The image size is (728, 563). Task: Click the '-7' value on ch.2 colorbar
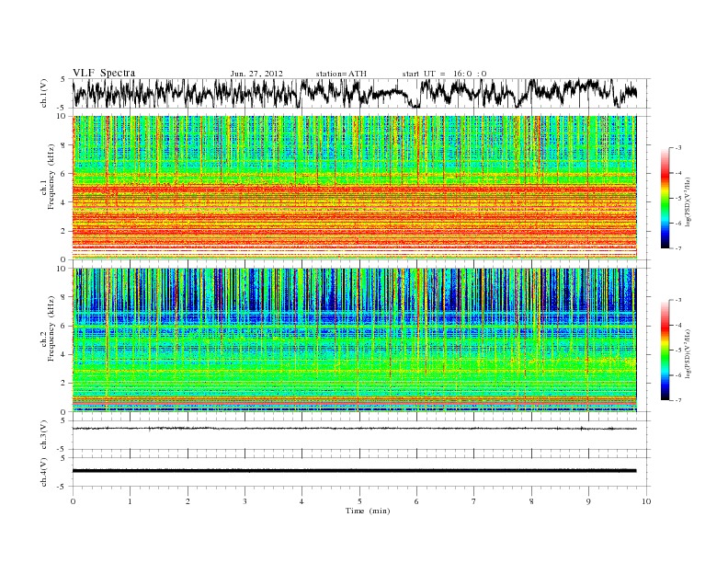(678, 400)
